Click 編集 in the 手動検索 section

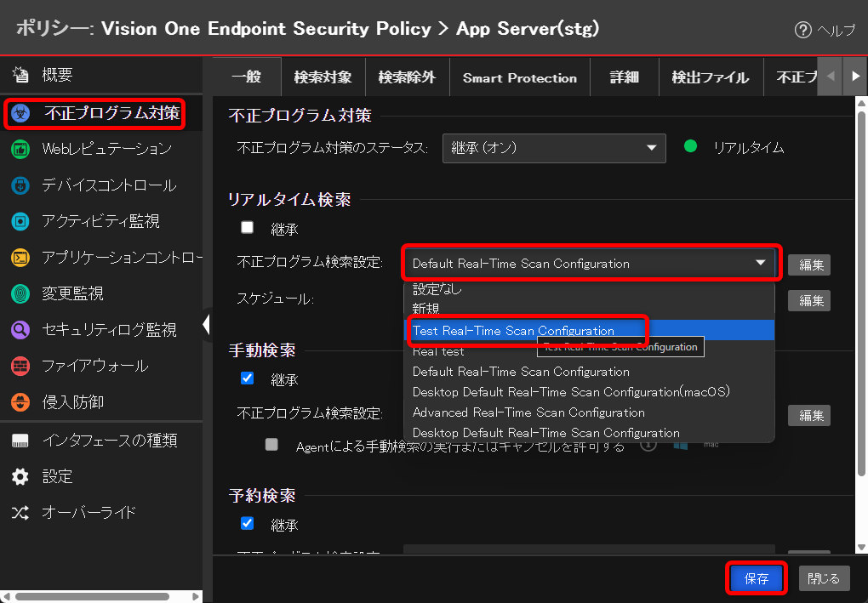pyautogui.click(x=809, y=415)
